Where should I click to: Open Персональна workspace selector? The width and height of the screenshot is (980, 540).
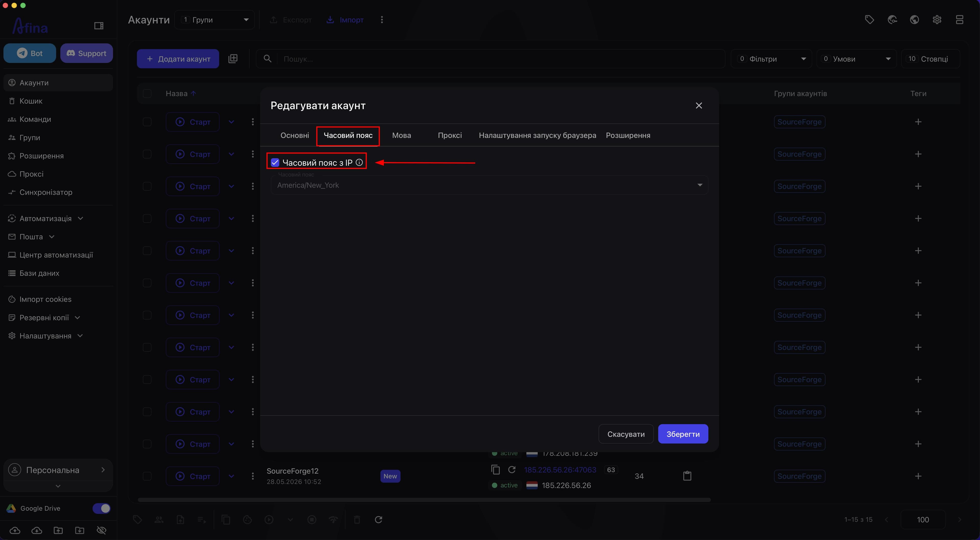[x=58, y=470]
